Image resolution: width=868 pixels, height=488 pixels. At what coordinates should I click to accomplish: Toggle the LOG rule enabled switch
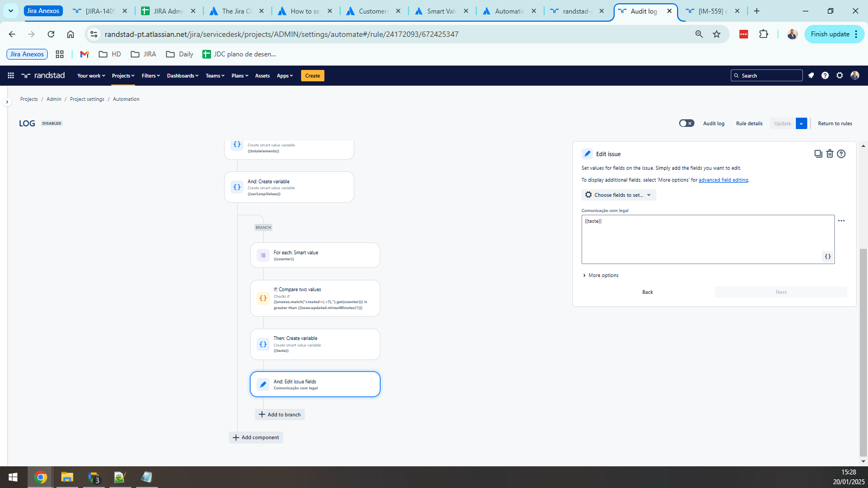[x=687, y=123]
